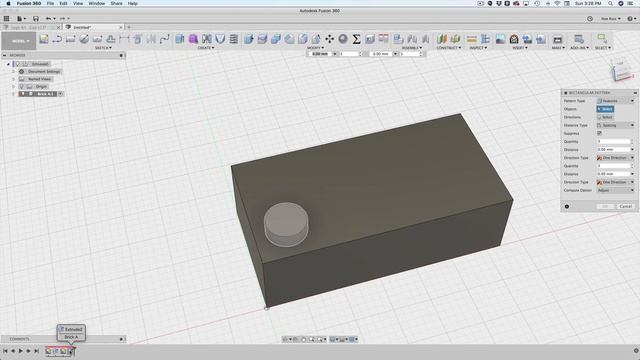Image resolution: width=640 pixels, height=360 pixels.
Task: Open the Distance Type Spacing dropdown
Action: pos(616,125)
